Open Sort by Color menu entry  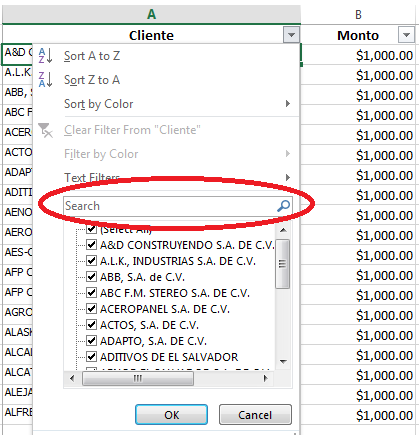click(98, 104)
